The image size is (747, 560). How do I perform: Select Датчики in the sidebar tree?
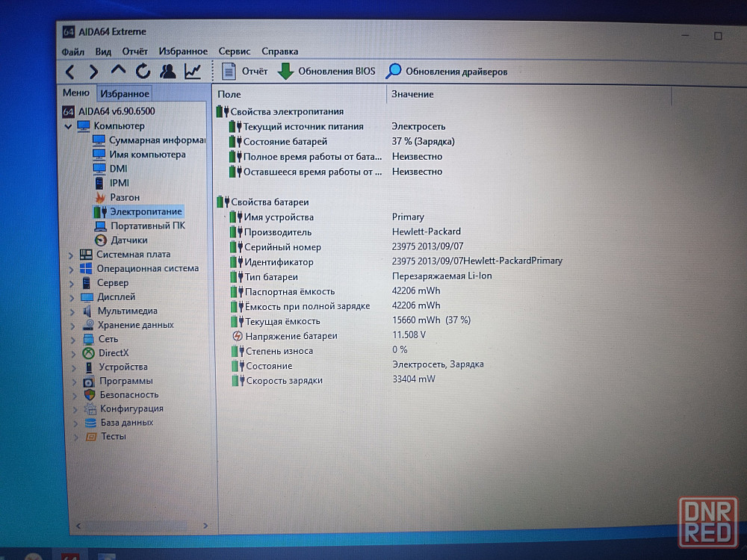(128, 240)
